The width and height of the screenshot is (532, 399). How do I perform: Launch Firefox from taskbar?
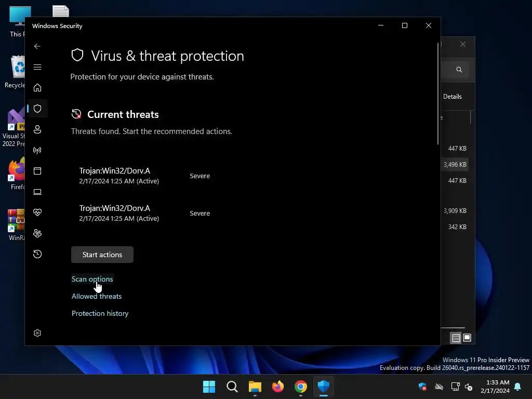pyautogui.click(x=278, y=387)
